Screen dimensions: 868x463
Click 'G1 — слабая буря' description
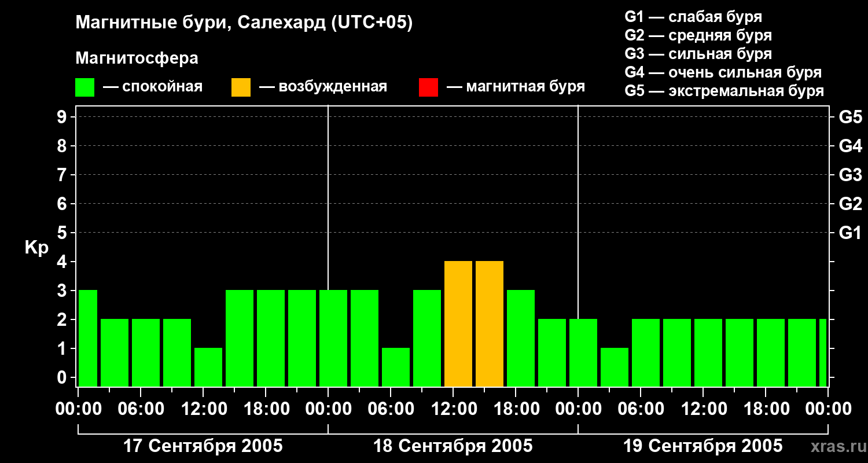(693, 17)
